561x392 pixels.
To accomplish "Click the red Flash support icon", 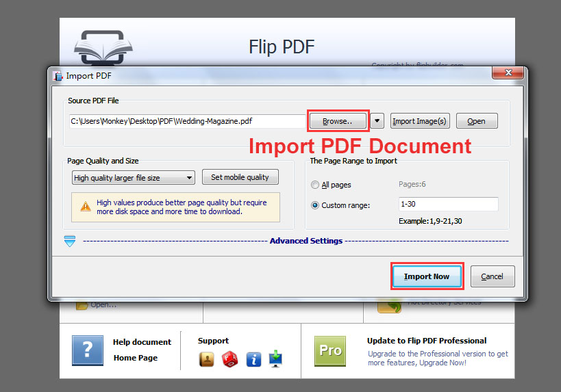I will click(230, 359).
